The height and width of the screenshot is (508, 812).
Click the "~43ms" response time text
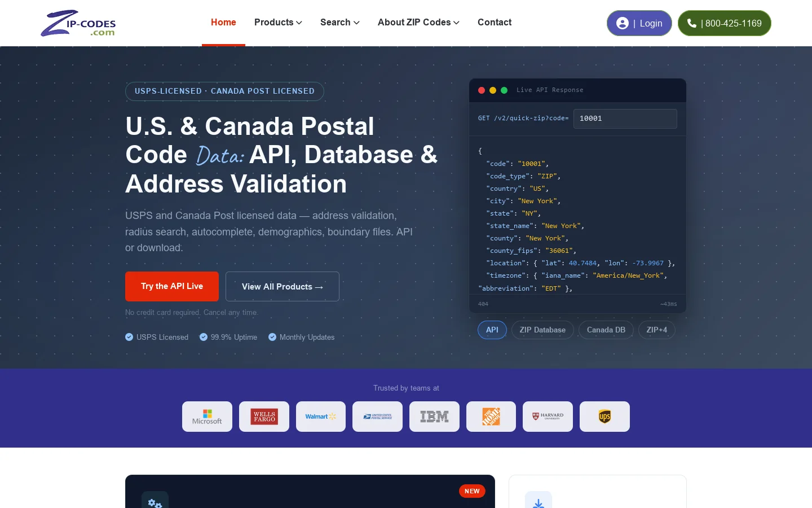[x=669, y=304]
